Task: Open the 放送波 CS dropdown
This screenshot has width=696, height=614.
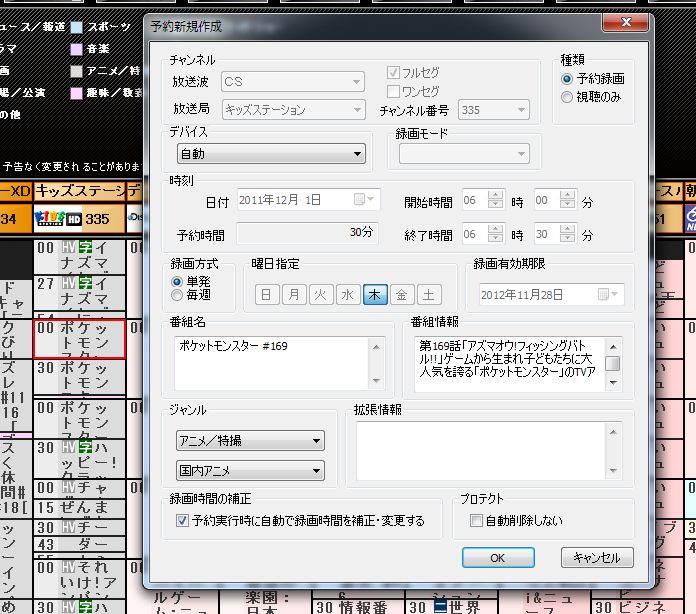Action: click(293, 82)
